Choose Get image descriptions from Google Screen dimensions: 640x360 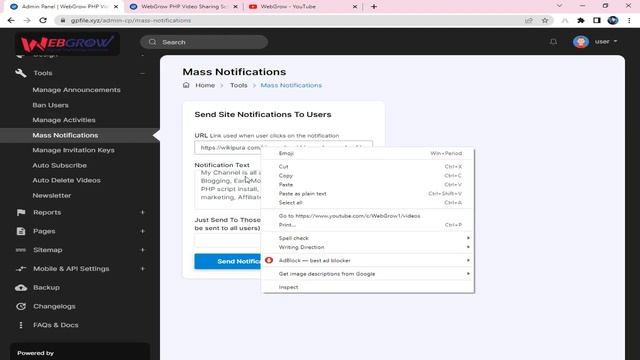click(367, 274)
